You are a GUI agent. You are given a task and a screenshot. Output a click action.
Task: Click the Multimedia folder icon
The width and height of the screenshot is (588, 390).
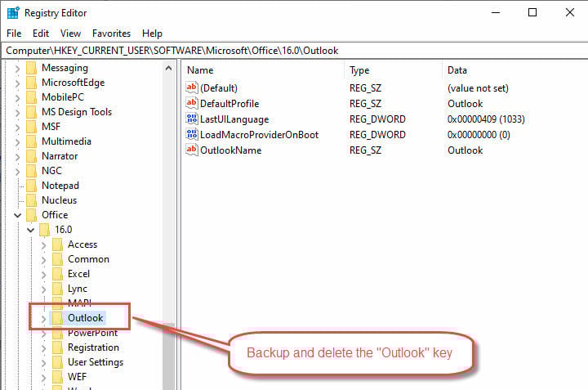[x=32, y=141]
